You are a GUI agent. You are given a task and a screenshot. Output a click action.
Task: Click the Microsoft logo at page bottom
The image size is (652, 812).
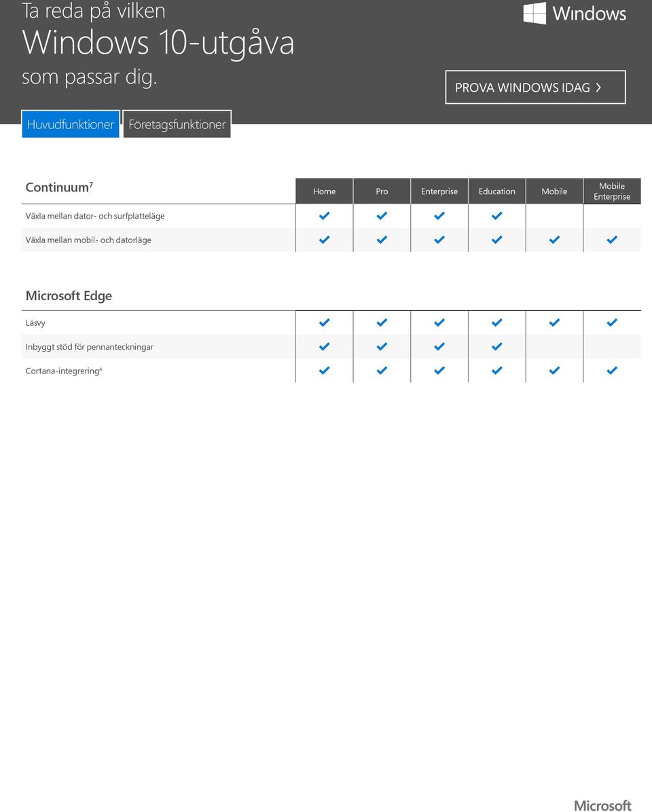602,805
